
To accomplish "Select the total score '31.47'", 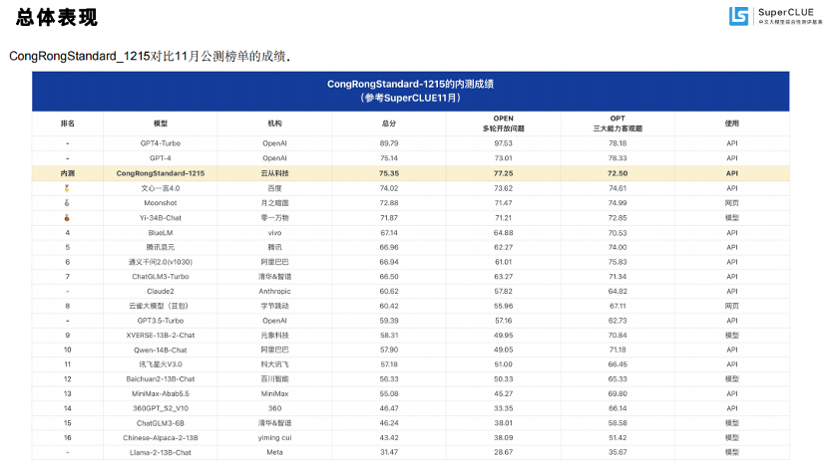I will coord(389,453).
